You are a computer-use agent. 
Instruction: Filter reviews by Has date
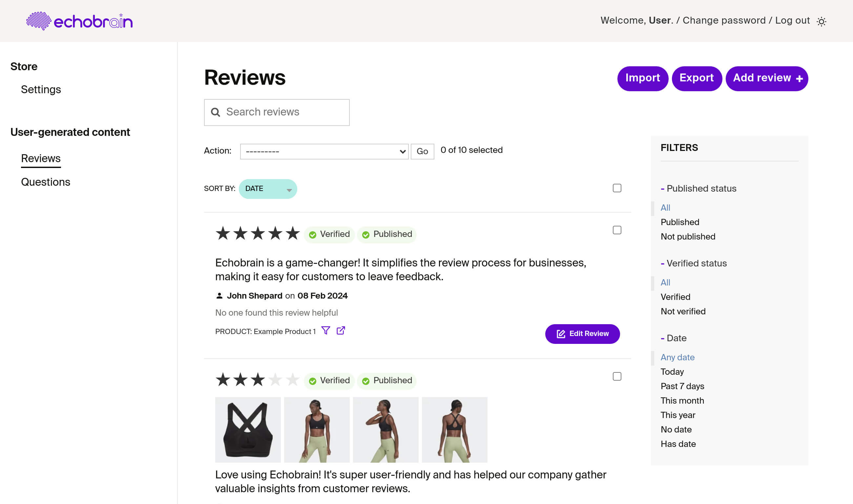(678, 444)
